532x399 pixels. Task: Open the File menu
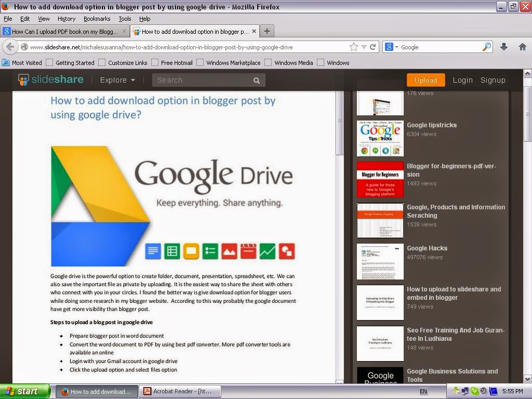pyautogui.click(x=8, y=19)
